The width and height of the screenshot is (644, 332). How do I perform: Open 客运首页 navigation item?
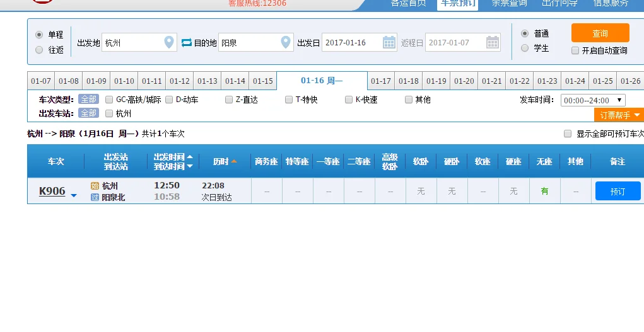pos(408,3)
